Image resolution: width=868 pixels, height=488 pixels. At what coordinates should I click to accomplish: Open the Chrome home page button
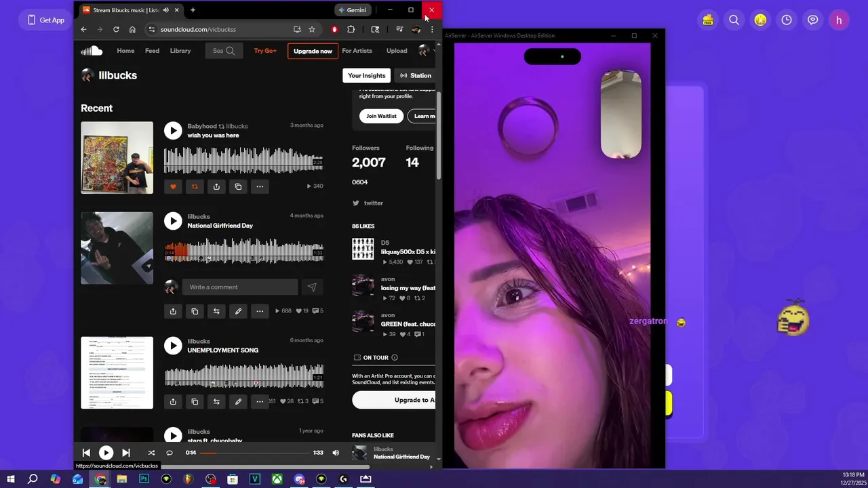click(x=132, y=29)
